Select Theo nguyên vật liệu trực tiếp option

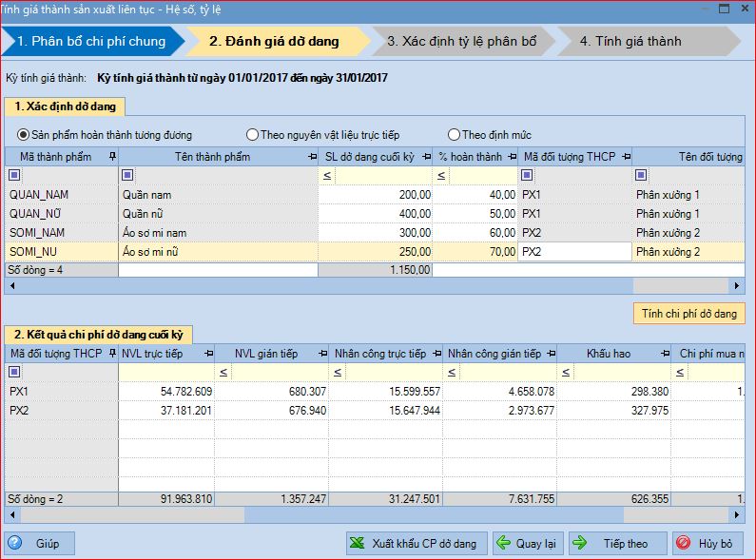click(253, 135)
